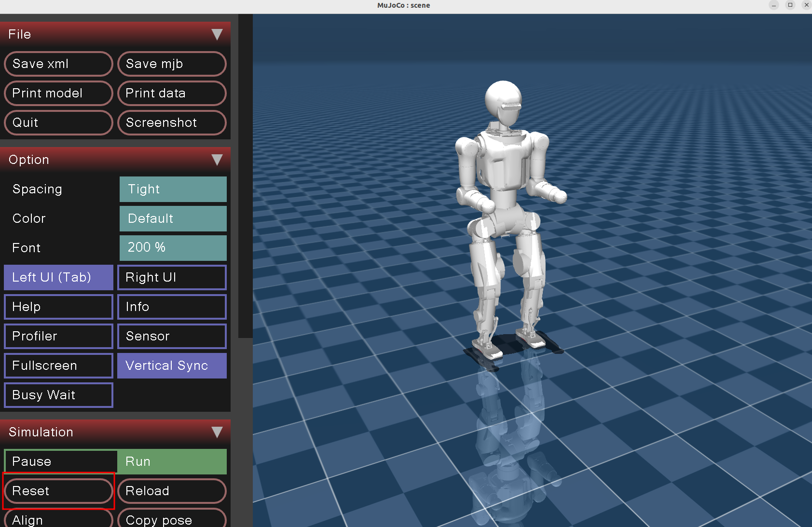Collapse the Simulation section arrow

pyautogui.click(x=217, y=432)
